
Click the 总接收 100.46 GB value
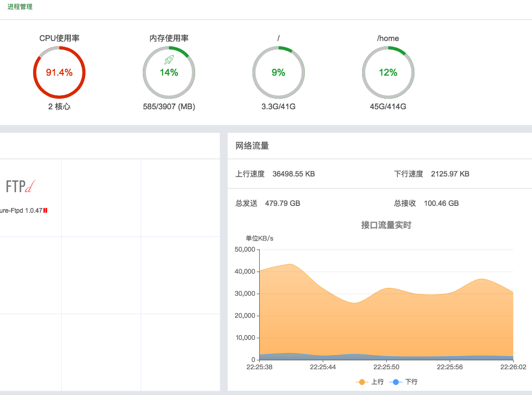point(441,203)
